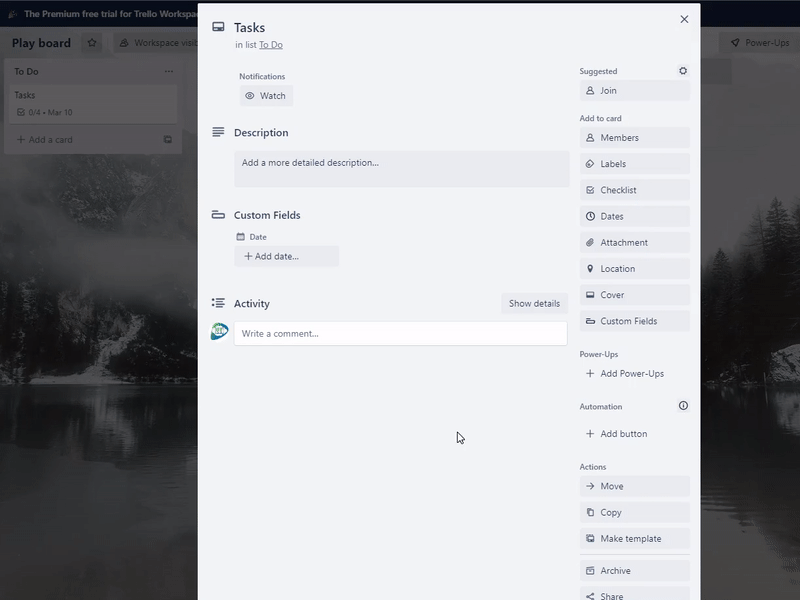Make template from card
Viewport: 800px width, 600px height.
point(635,539)
